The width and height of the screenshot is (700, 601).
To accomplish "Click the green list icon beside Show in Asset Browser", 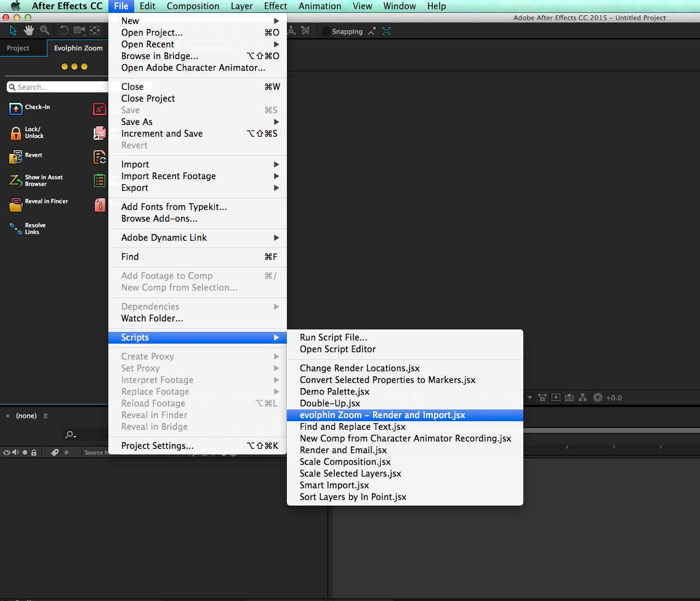I will [x=100, y=180].
